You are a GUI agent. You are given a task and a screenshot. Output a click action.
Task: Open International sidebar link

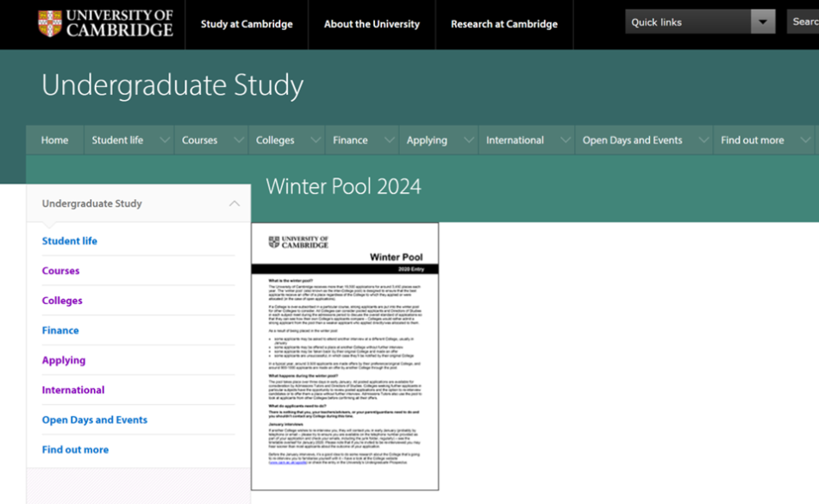coord(73,389)
